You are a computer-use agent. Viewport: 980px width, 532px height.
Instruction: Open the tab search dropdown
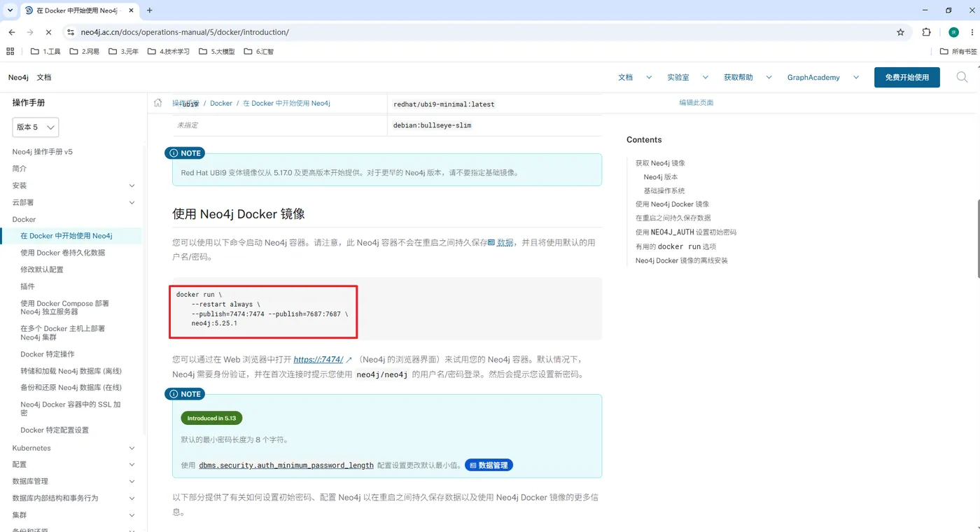10,10
